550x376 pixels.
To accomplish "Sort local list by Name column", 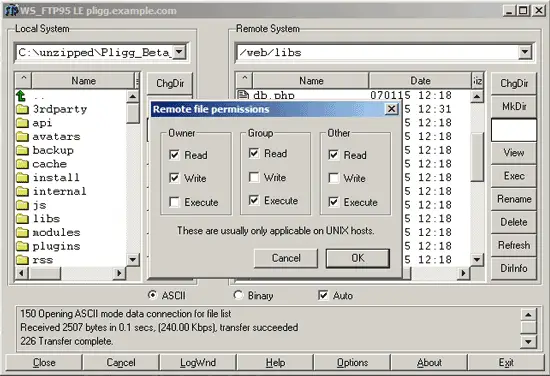I will click(83, 81).
